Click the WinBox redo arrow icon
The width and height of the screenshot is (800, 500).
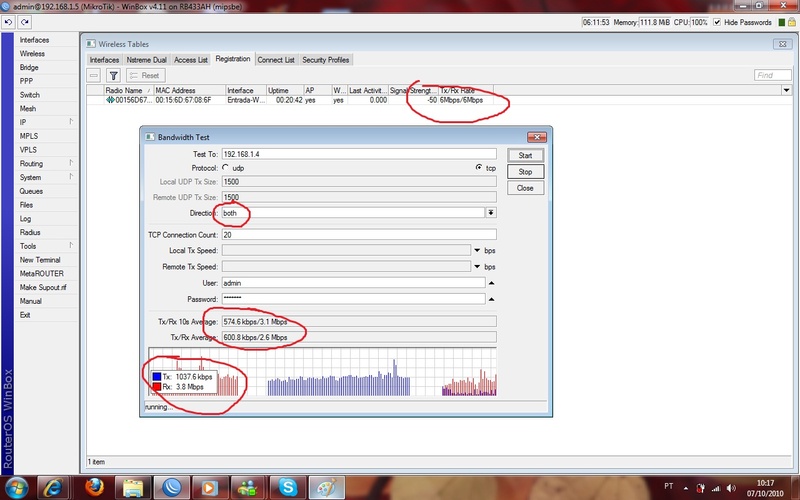24,22
